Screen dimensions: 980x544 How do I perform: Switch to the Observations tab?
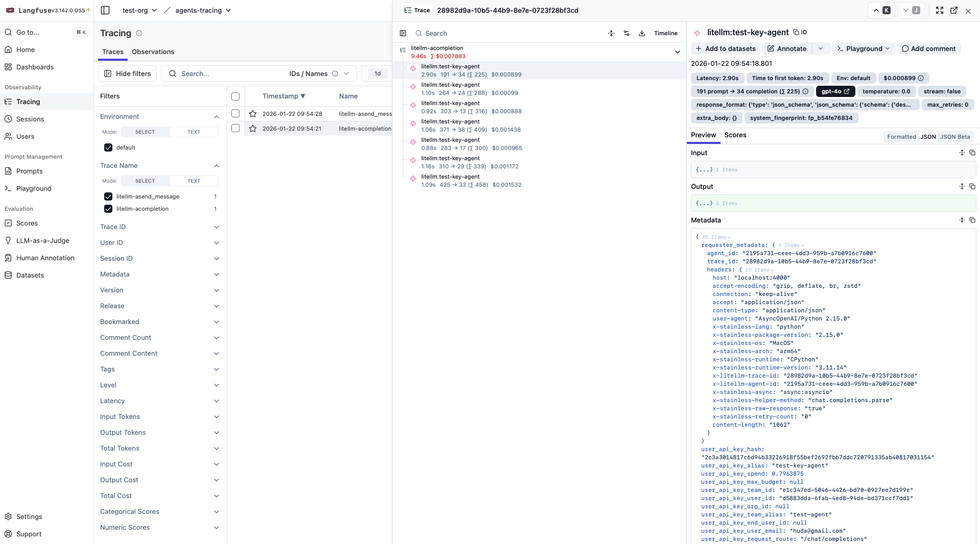(x=153, y=52)
